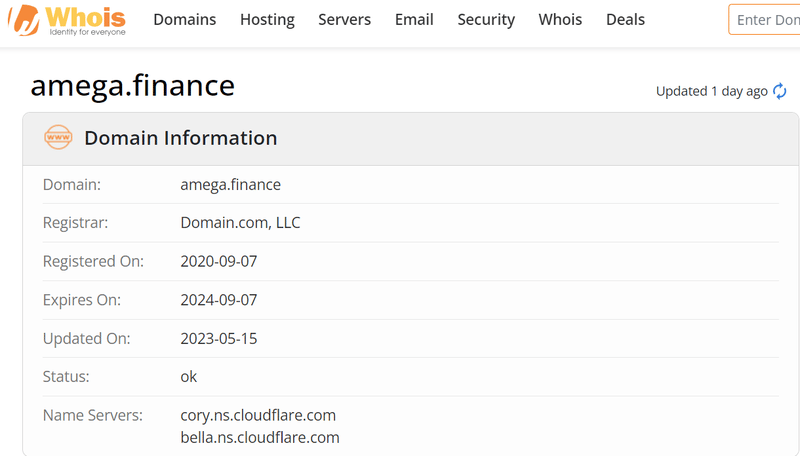
Task: Open the Email menu
Action: (x=414, y=19)
